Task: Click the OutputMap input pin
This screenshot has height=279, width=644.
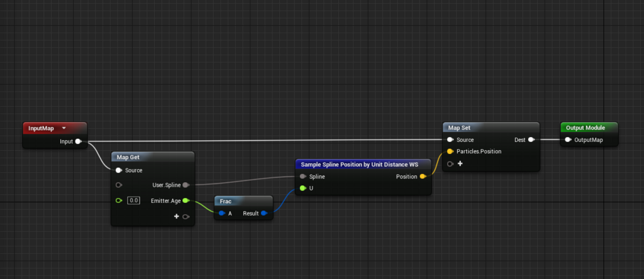Action: tap(568, 140)
